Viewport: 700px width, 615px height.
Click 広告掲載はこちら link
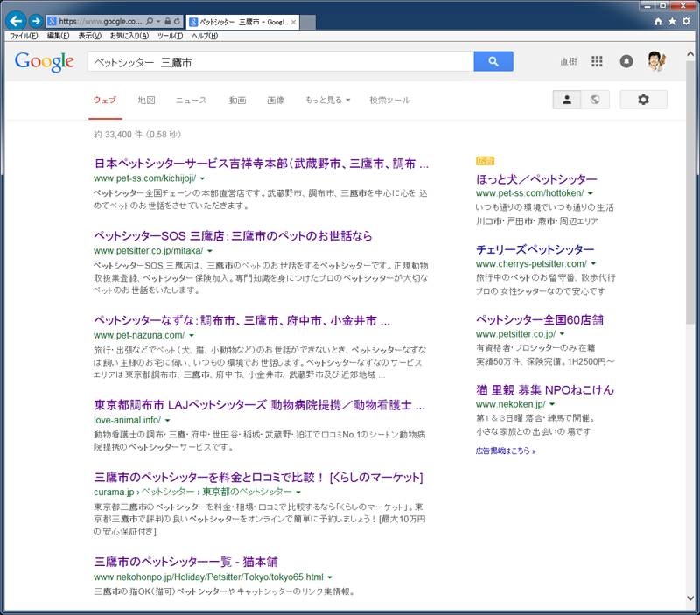tap(506, 451)
